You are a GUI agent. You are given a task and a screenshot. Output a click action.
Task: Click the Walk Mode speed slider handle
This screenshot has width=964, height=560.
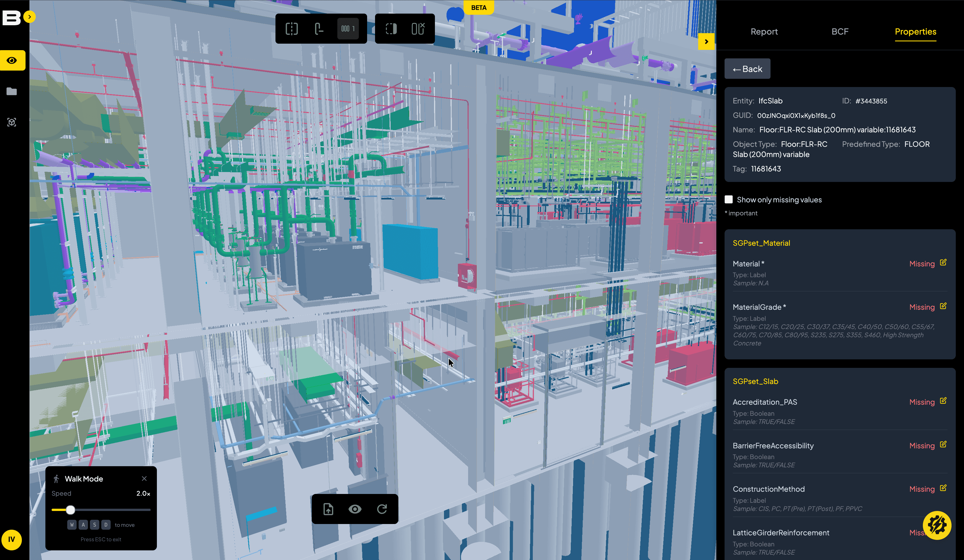[x=70, y=510]
